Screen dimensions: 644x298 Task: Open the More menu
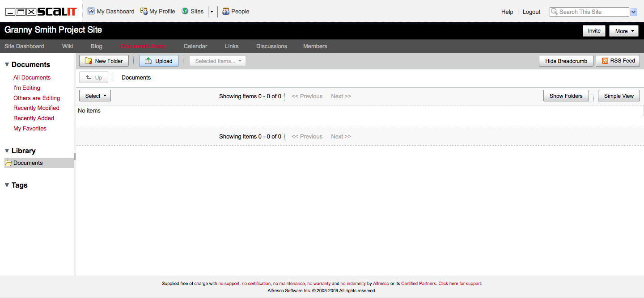[624, 31]
